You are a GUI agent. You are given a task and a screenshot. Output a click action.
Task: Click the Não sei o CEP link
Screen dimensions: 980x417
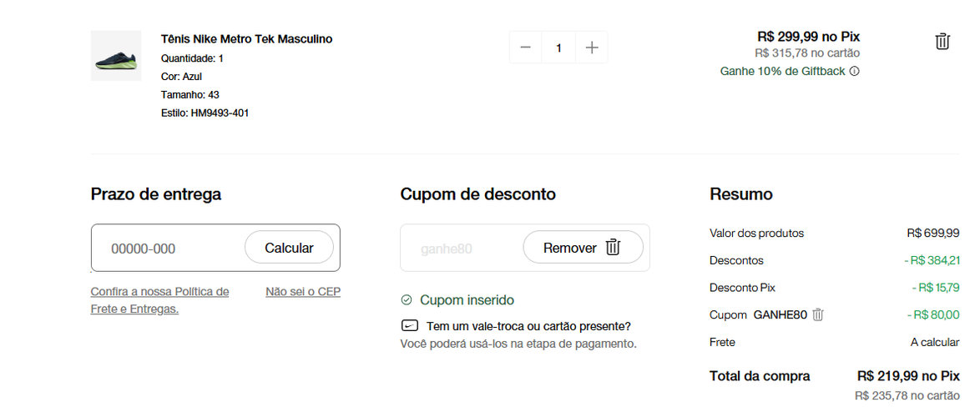303,292
